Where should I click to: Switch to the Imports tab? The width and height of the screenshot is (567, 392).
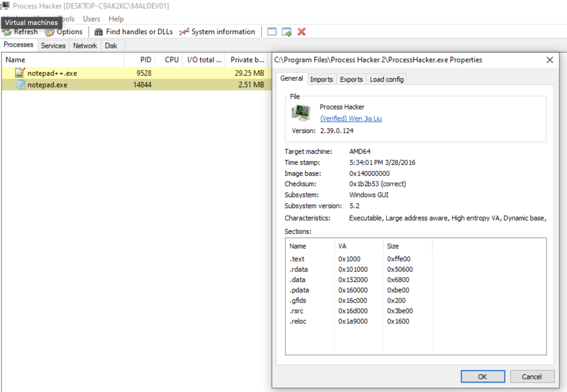pyautogui.click(x=321, y=79)
